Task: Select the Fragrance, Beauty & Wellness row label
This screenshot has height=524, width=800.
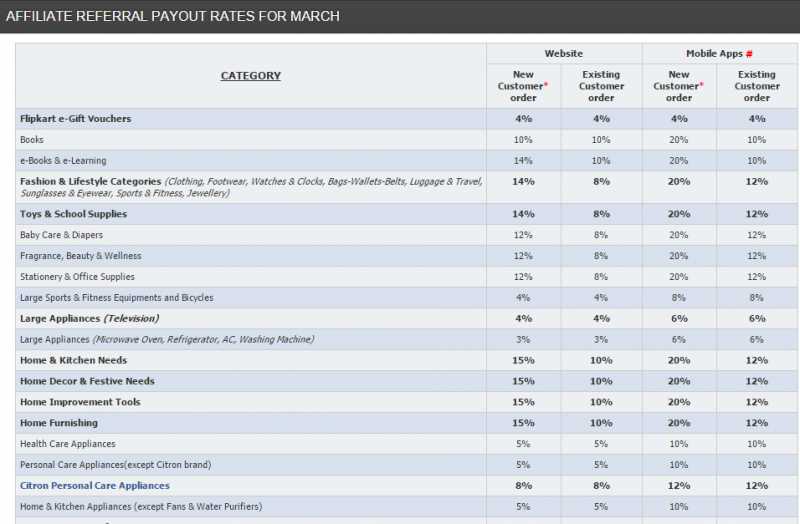Action: point(81,256)
